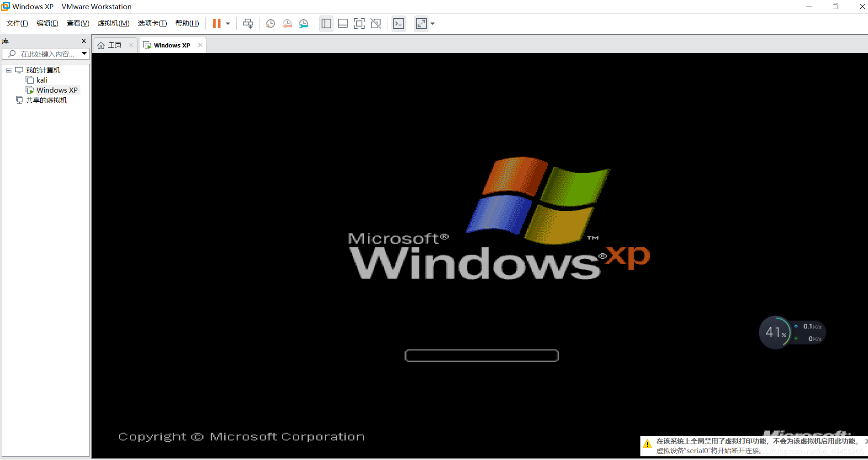The image size is (868, 460).
Task: Open the 文件(F) menu
Action: (x=17, y=23)
